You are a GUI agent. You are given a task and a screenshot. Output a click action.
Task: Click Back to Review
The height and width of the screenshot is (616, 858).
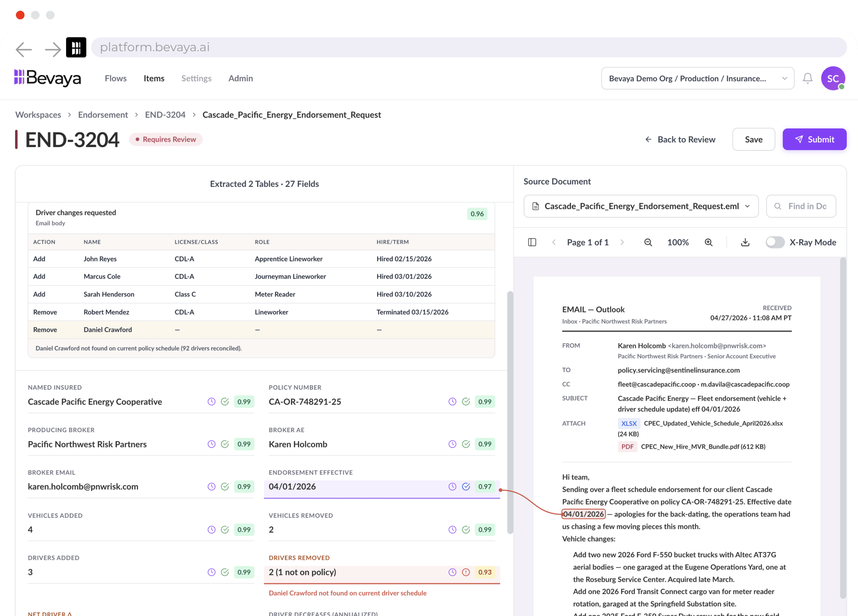point(680,139)
